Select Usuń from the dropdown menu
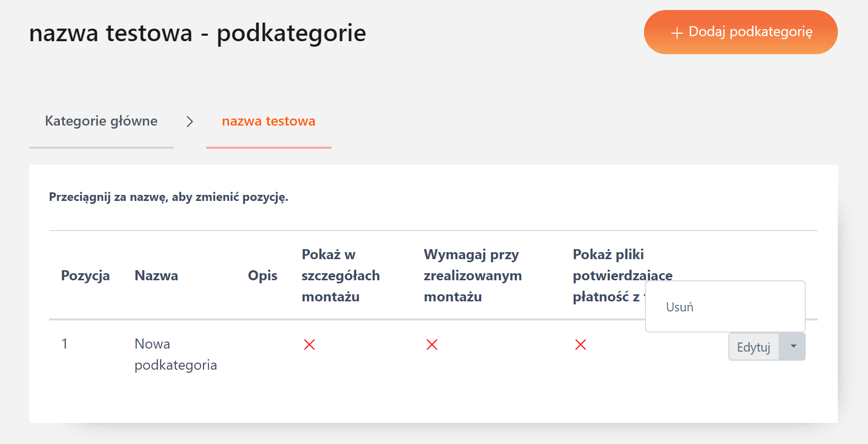The image size is (868, 444). coord(680,307)
